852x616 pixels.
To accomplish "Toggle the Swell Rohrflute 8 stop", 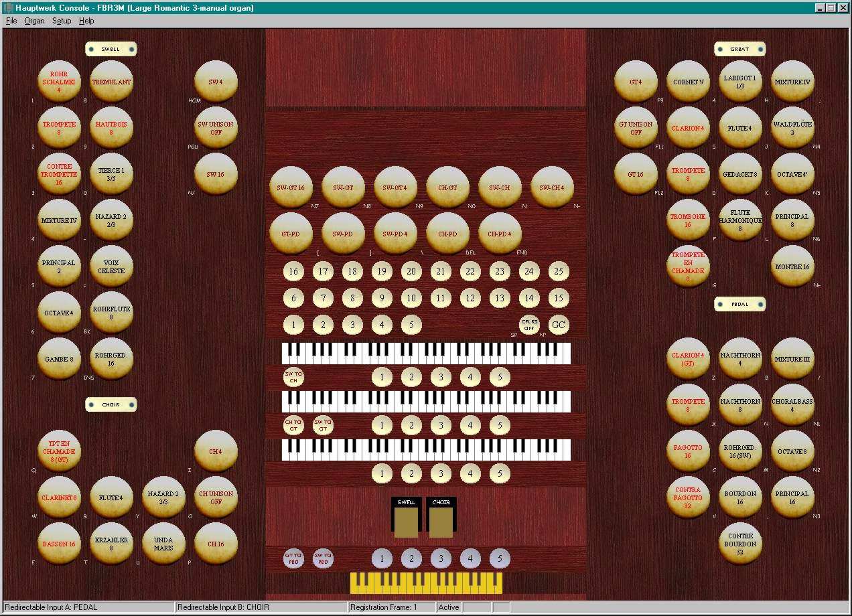I will [x=111, y=313].
